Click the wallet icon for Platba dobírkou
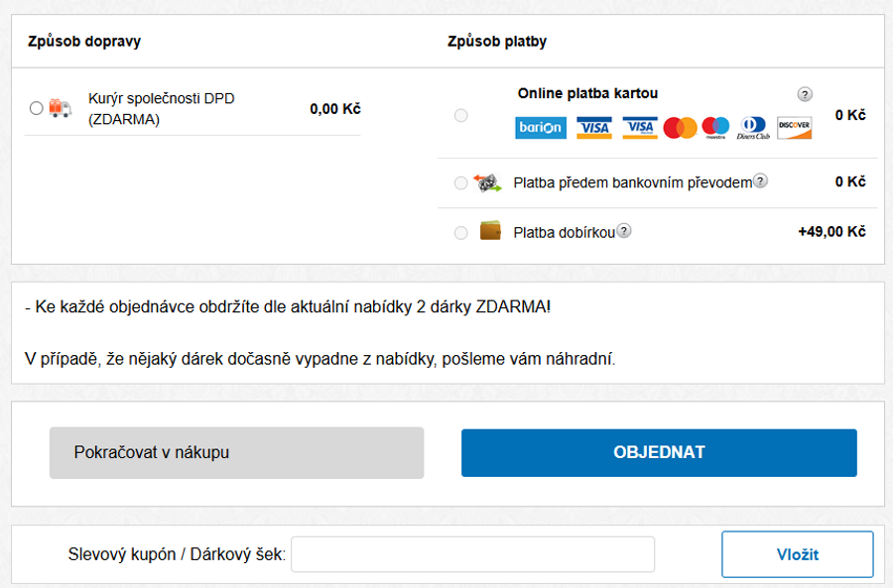The height and width of the screenshot is (588, 893). pos(489,231)
